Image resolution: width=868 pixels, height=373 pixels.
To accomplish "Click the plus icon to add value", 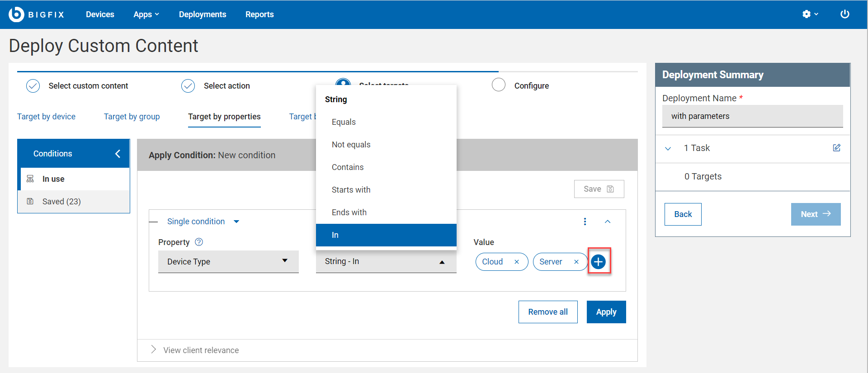I will point(598,261).
